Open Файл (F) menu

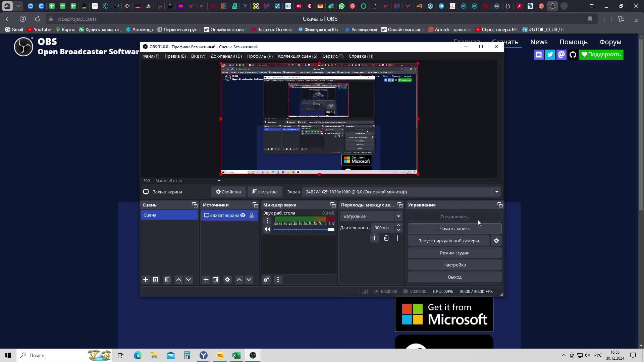point(151,56)
